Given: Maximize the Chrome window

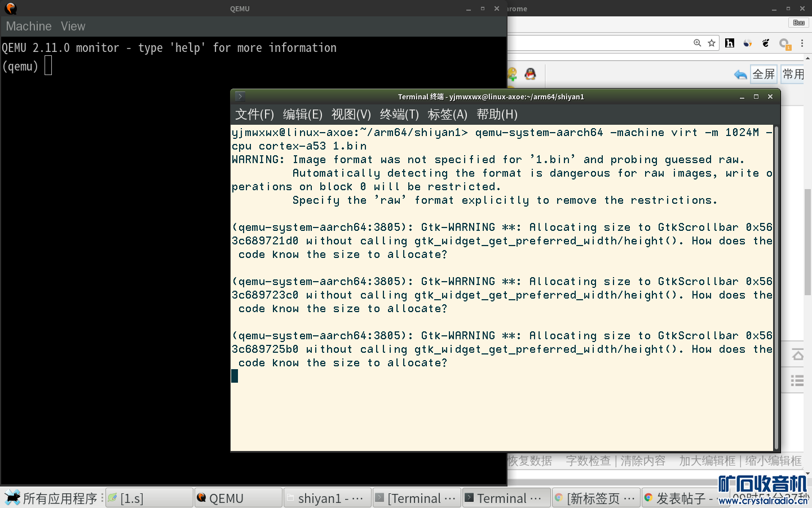Looking at the screenshot, I should [x=788, y=8].
